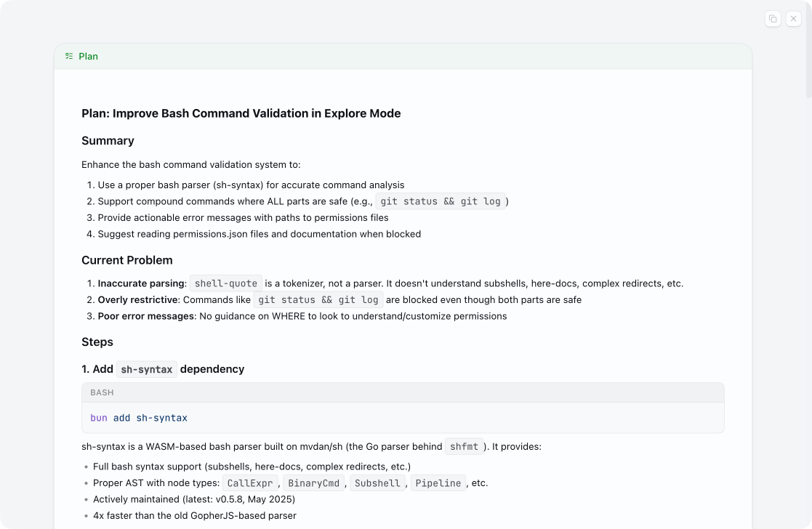Click the Pipeline node type chip

point(438,482)
